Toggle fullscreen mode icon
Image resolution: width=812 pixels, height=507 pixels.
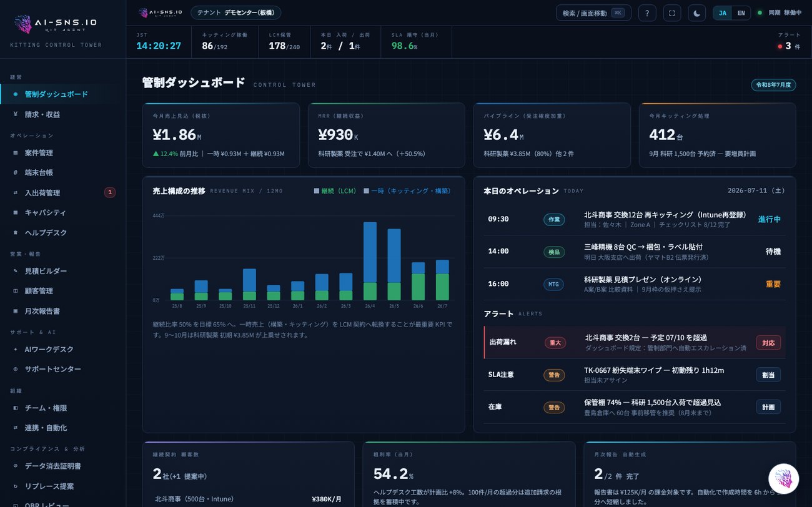(x=672, y=12)
